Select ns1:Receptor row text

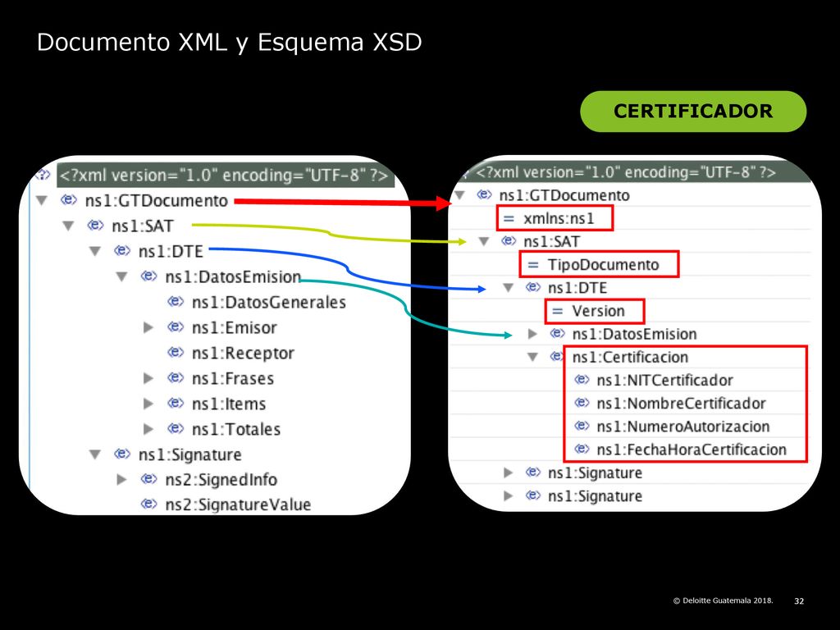pyautogui.click(x=243, y=353)
